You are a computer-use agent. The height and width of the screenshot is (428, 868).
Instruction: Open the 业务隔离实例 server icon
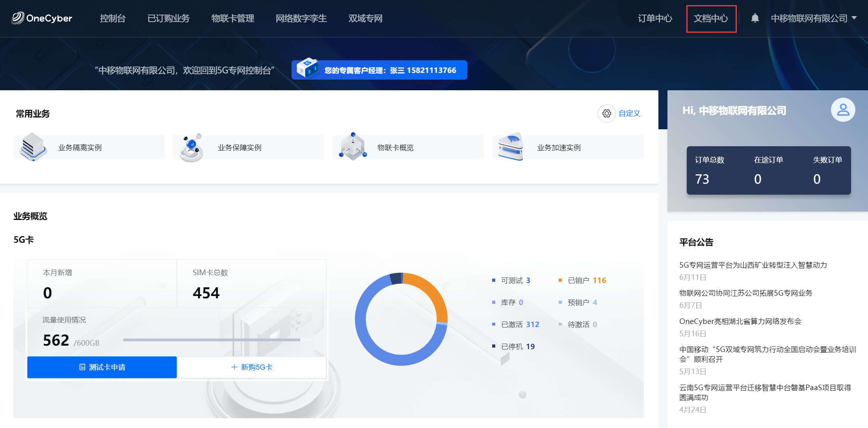coord(33,147)
